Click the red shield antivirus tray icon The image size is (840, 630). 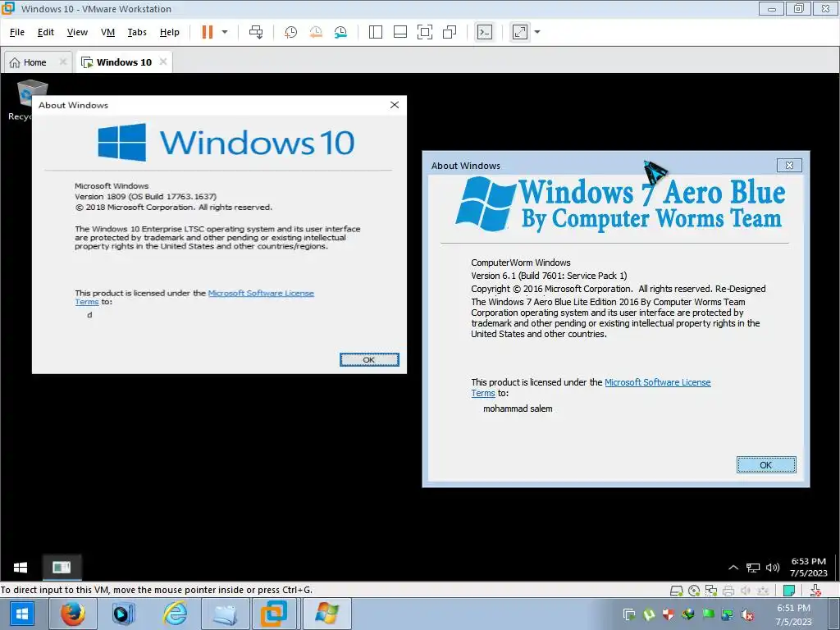(x=668, y=614)
